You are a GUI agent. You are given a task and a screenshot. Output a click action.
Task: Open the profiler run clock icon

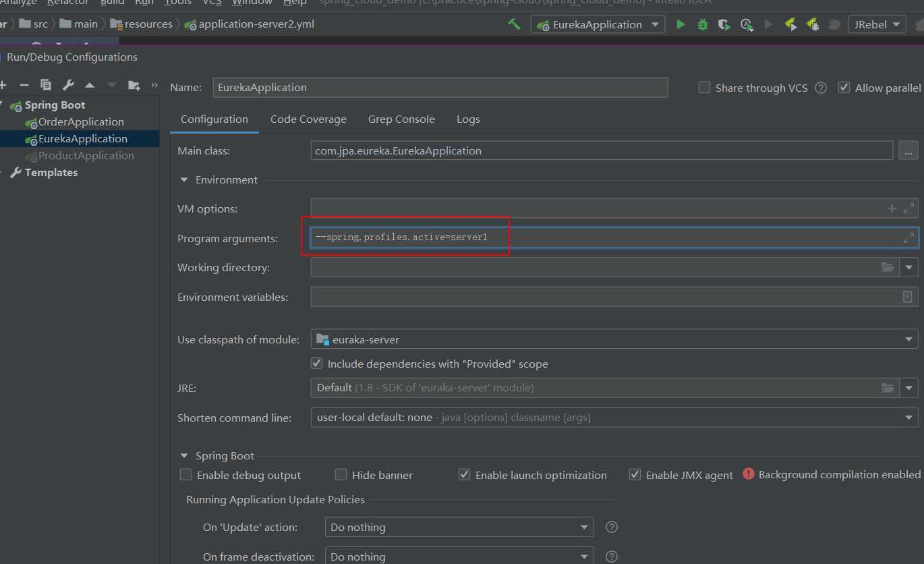click(746, 24)
